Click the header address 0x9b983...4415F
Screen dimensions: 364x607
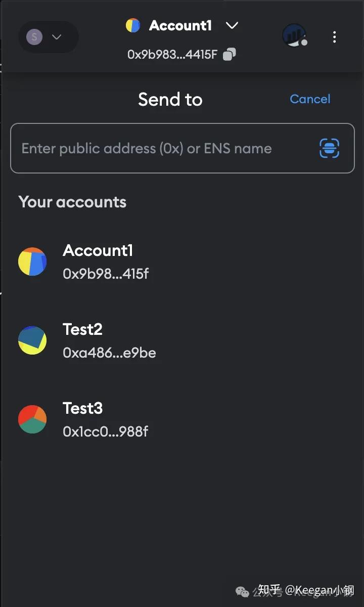172,54
